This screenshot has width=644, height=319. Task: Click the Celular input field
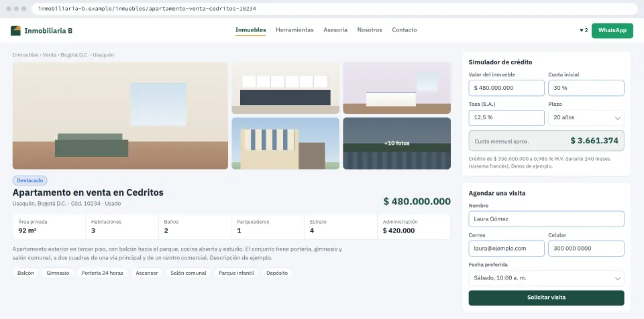point(586,249)
